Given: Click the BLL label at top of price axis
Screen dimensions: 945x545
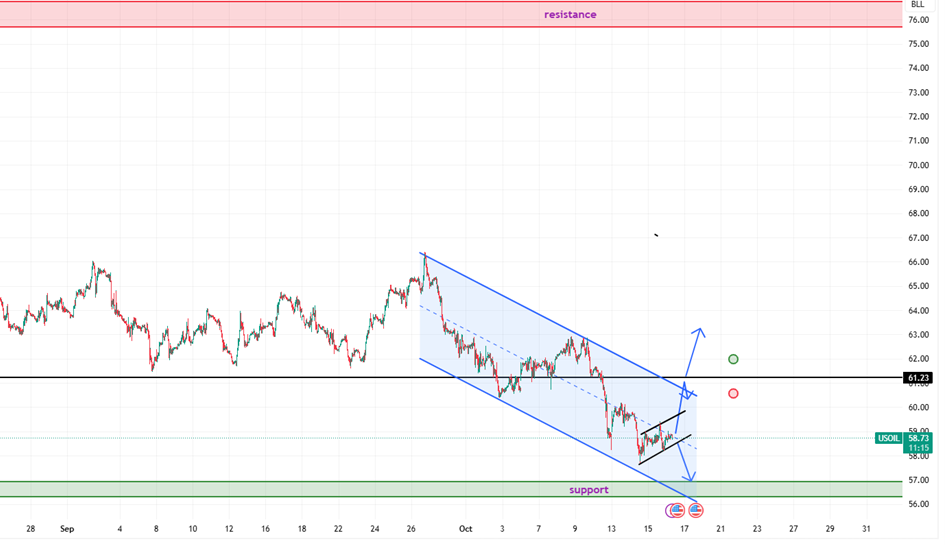Looking at the screenshot, I should [917, 5].
